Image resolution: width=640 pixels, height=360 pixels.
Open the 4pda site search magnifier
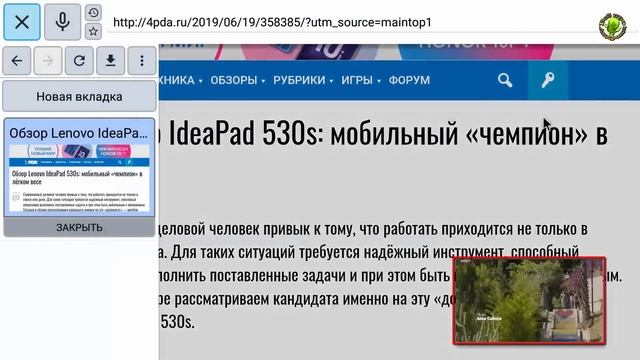[505, 80]
